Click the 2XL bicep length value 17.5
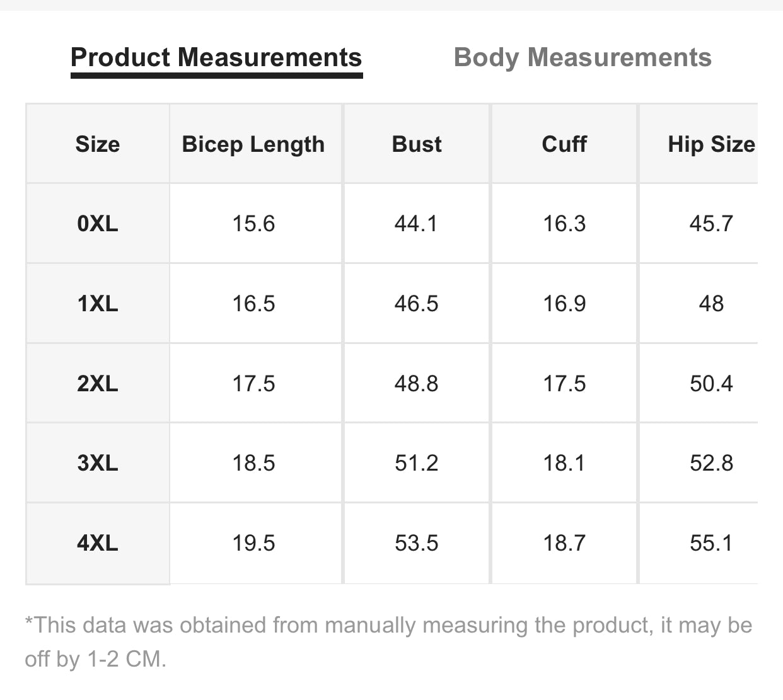The height and width of the screenshot is (700, 783). point(253,384)
